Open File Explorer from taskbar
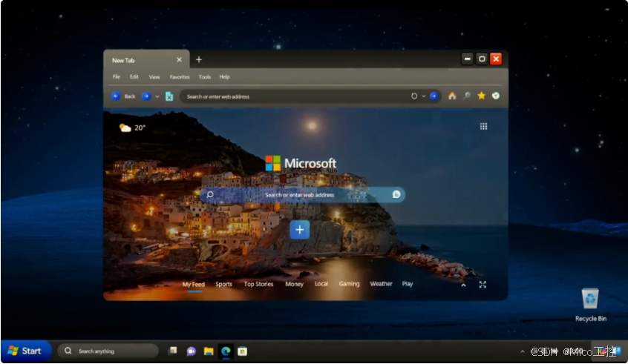Image resolution: width=628 pixels, height=364 pixels. tap(209, 351)
